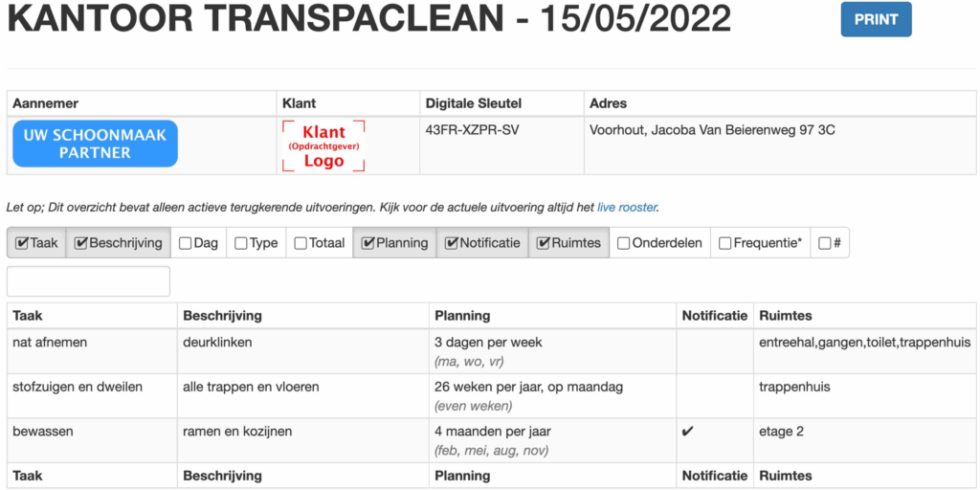The width and height of the screenshot is (980, 490).
Task: Enable the Totaal column checkbox
Action: click(x=301, y=243)
